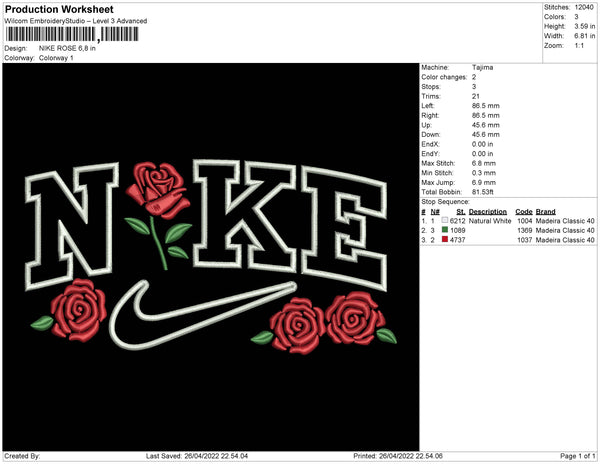Screen dimensions: 600x464
Task: Click Height value '3.59 in'
Action: [585, 26]
